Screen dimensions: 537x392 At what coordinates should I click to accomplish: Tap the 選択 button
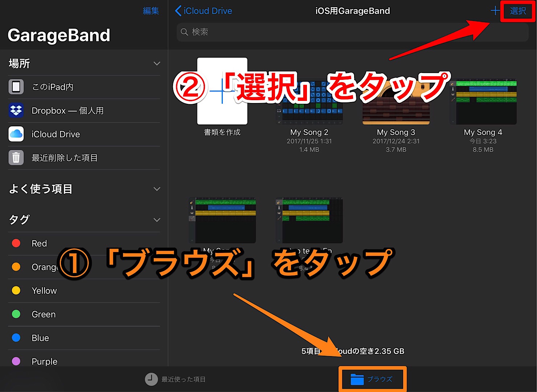coord(518,11)
